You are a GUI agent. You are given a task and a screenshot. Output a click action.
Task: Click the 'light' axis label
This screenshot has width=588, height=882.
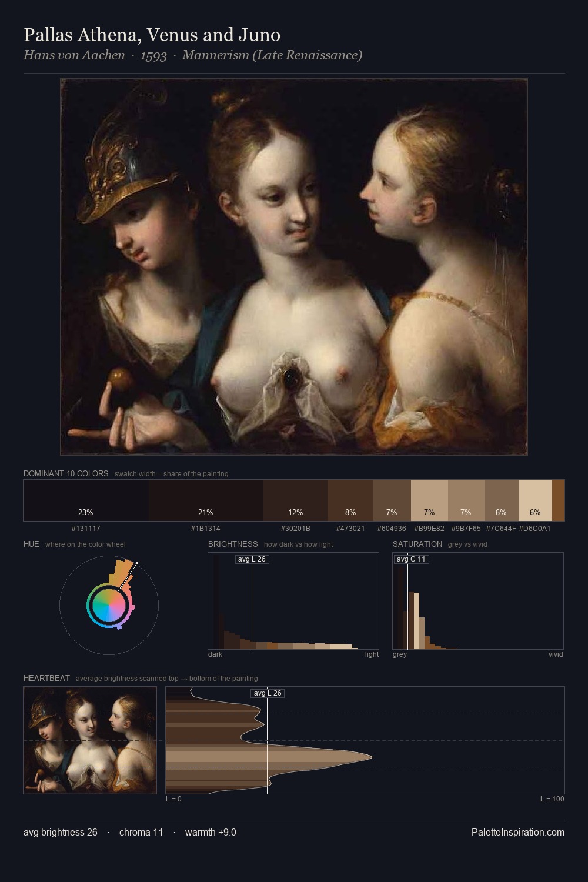(372, 654)
